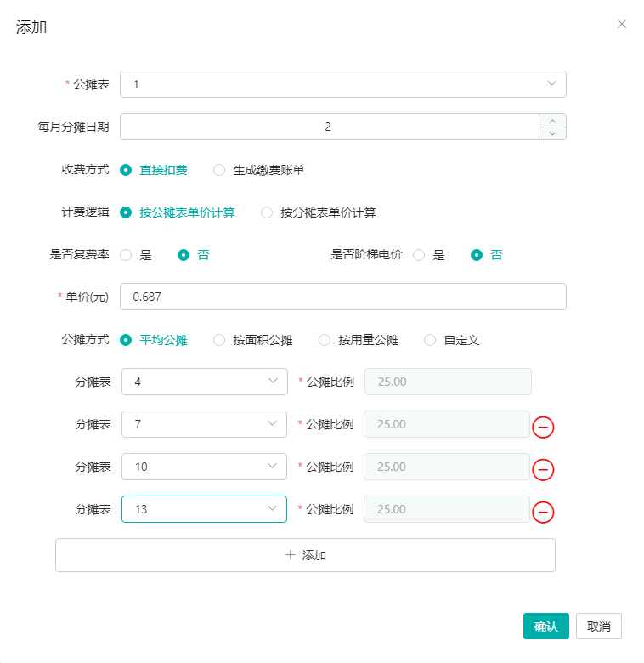The height and width of the screenshot is (663, 644).
Task: Select 自定义 allocation method
Action: tap(430, 340)
